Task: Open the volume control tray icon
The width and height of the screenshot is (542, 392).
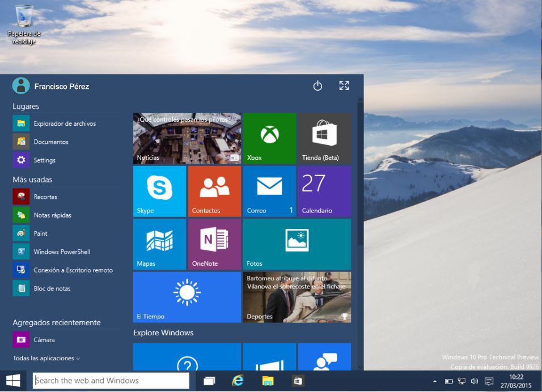Action: coord(474,381)
